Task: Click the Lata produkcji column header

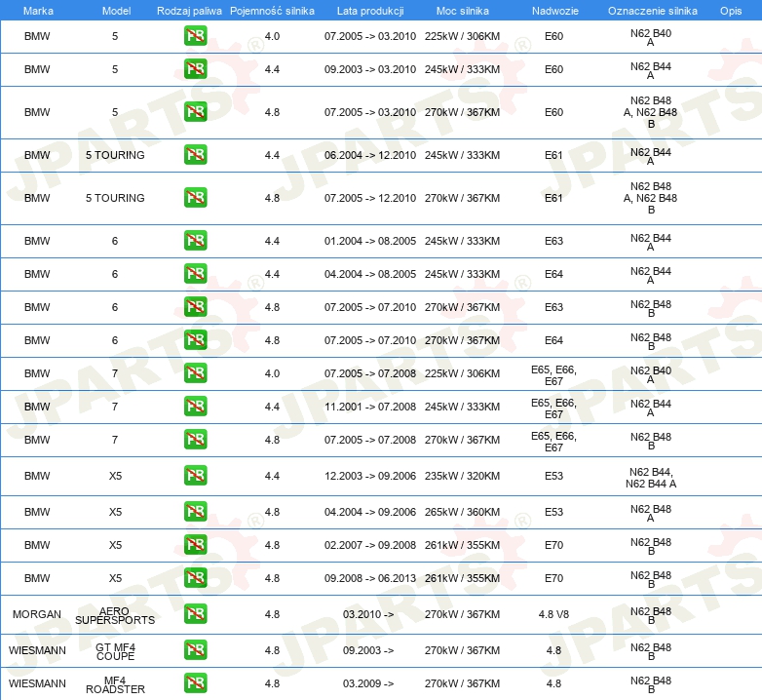Action: click(370, 11)
